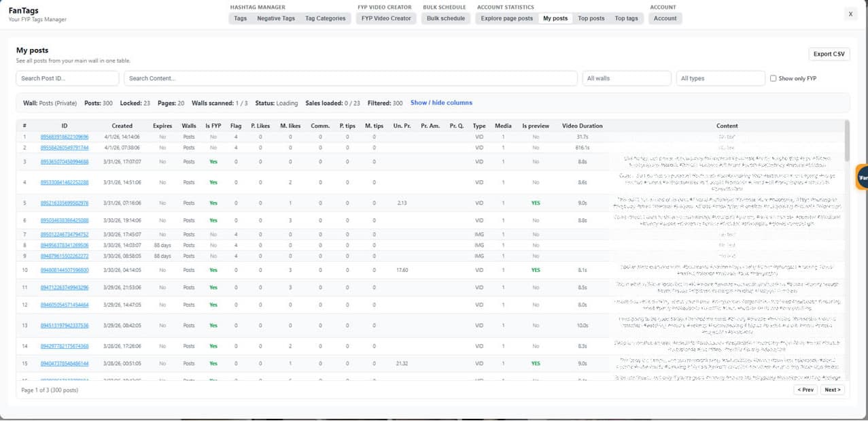Close the panel with X button

click(x=850, y=14)
